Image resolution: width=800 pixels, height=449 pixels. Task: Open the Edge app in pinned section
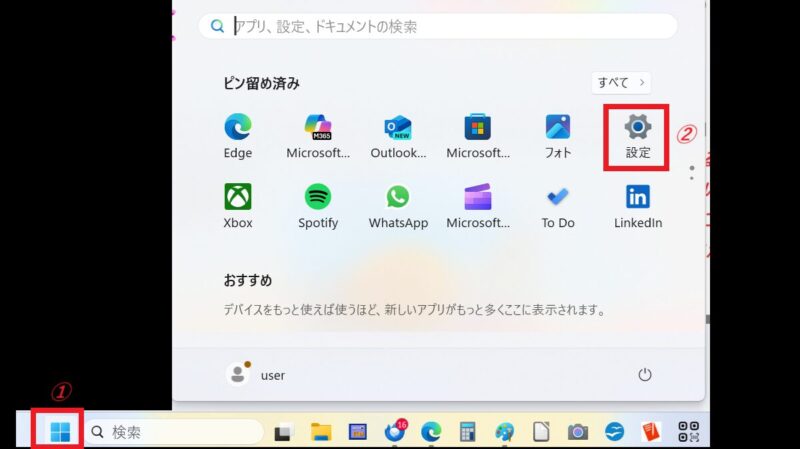coord(238,136)
